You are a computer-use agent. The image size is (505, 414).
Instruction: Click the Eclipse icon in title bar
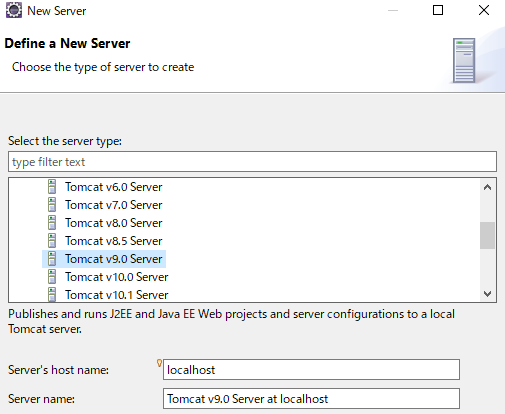(14, 10)
